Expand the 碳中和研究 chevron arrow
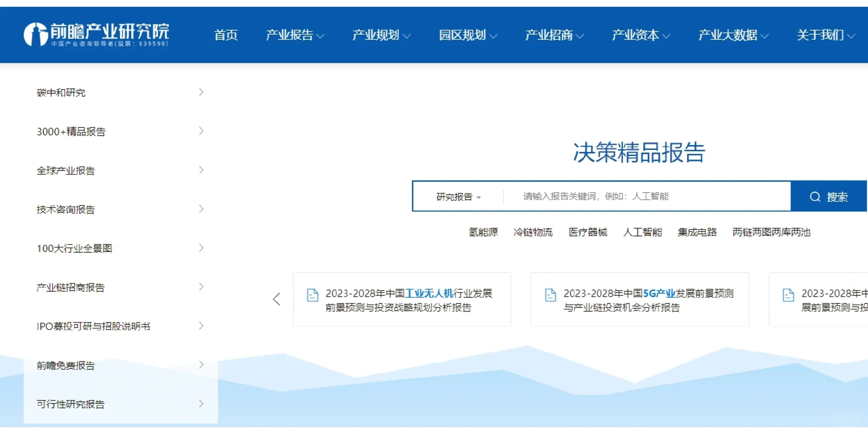 pyautogui.click(x=201, y=92)
